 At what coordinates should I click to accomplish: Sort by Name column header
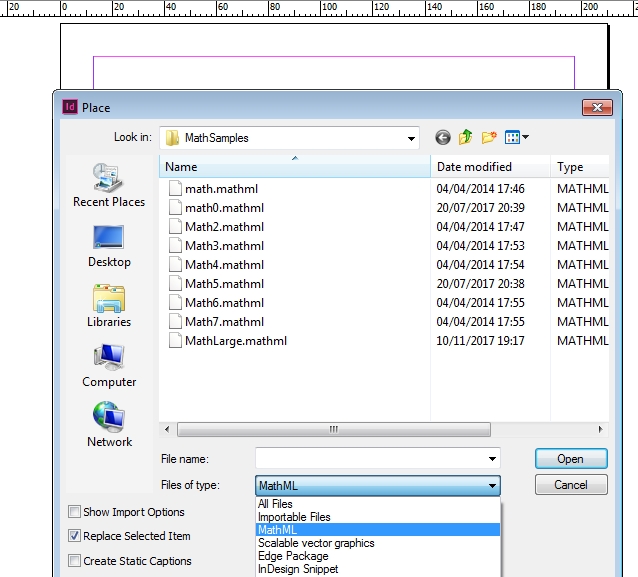[x=295, y=167]
